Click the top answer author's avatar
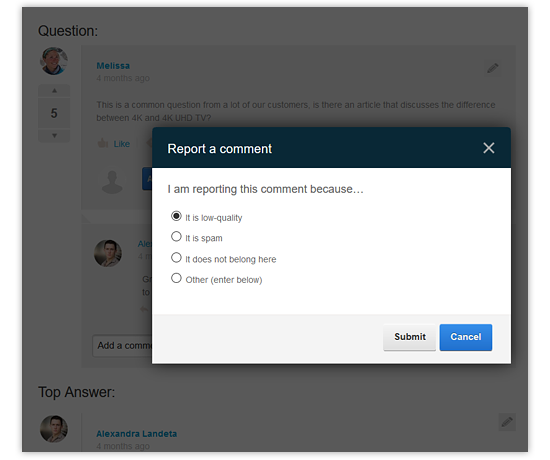 pyautogui.click(x=54, y=429)
